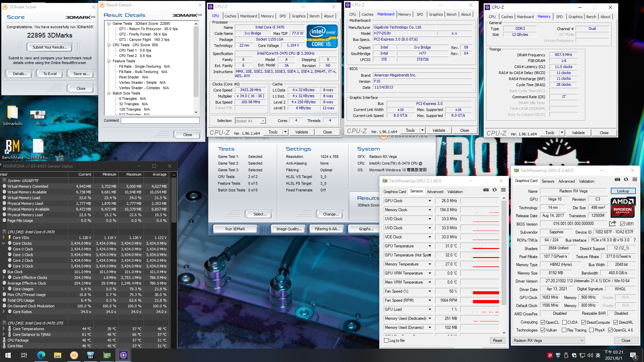The width and height of the screenshot is (644, 362).
Task: Toggle the DirectML checkbox
Action: click(616, 322)
